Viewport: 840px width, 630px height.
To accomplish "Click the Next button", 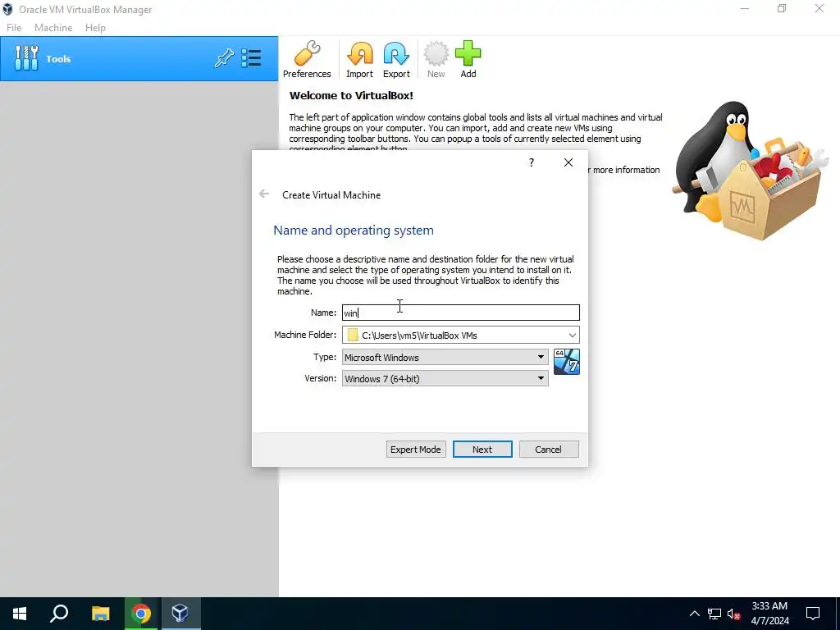I will [482, 450].
